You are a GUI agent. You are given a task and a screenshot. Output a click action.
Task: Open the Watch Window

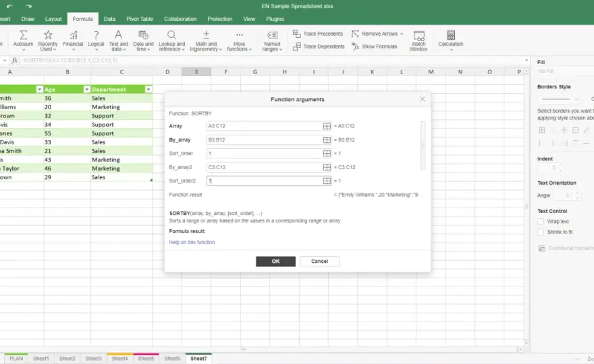[x=418, y=40]
